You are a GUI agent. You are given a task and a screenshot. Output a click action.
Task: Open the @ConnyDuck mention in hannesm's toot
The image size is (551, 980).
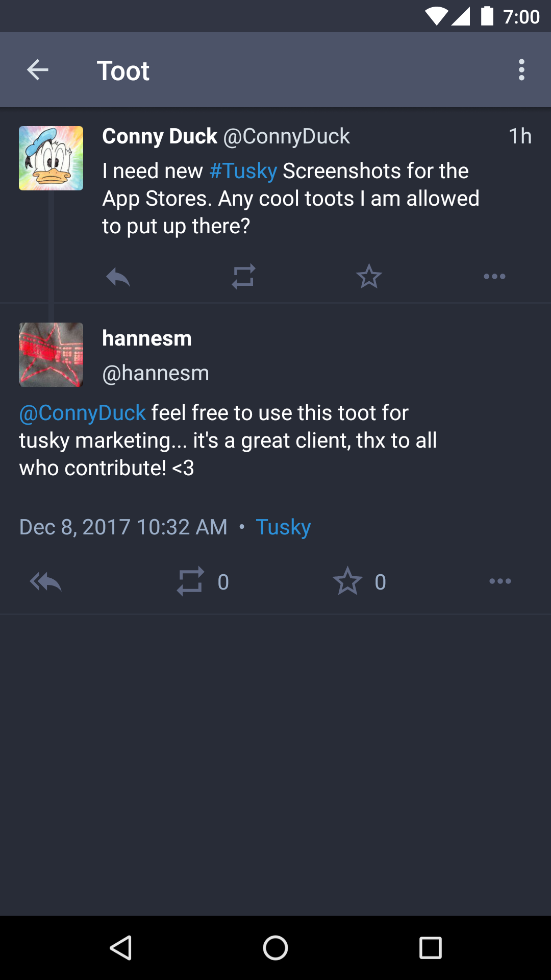point(82,413)
